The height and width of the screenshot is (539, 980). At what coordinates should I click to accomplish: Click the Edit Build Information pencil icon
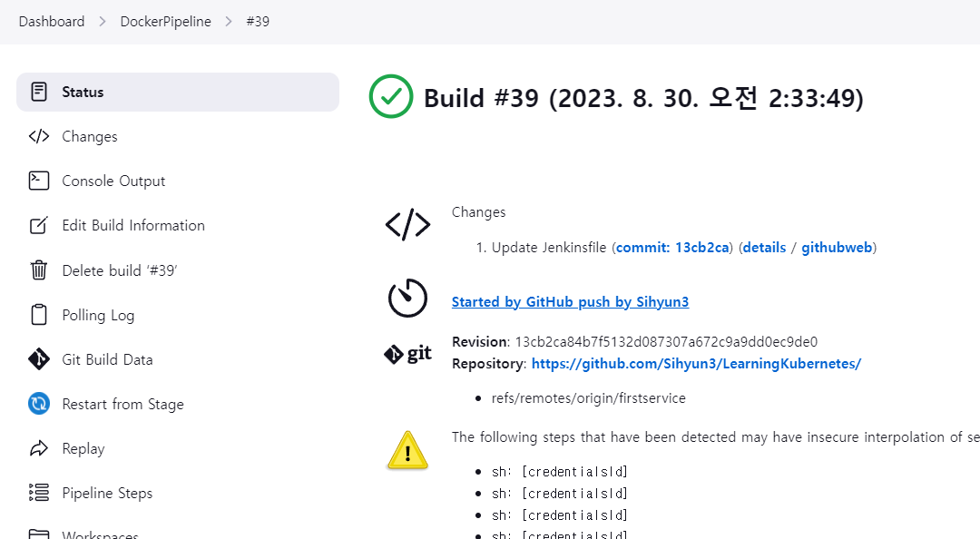coord(39,225)
